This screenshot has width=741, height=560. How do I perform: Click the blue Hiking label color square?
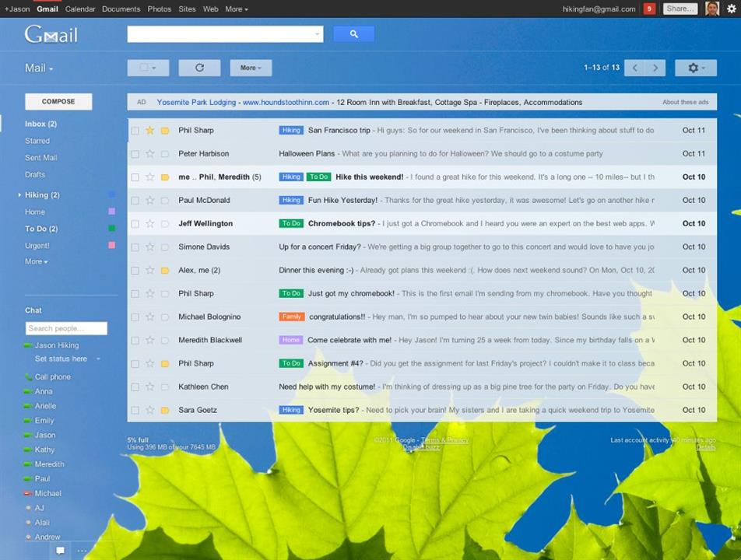pyautogui.click(x=111, y=194)
